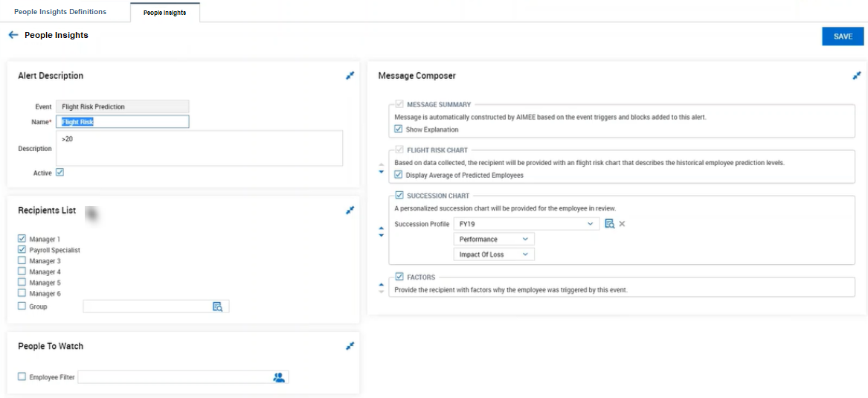Click the back arrow beside People Insights
868x398 pixels.
point(13,35)
